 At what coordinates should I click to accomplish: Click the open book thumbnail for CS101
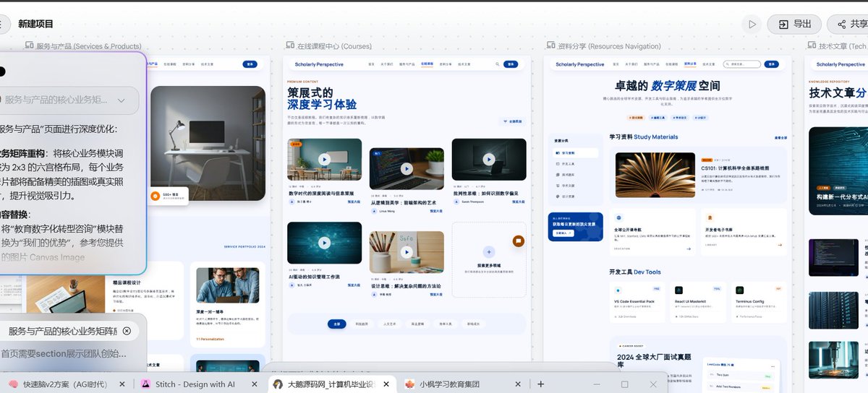pos(656,175)
